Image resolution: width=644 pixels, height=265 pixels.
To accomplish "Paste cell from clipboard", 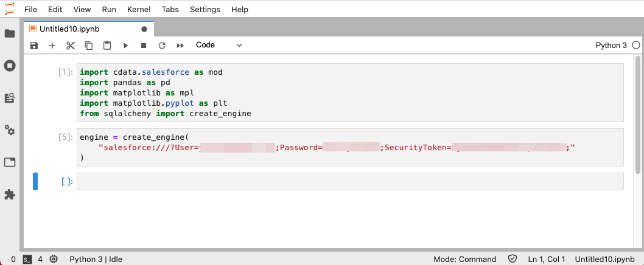I will click(x=107, y=46).
